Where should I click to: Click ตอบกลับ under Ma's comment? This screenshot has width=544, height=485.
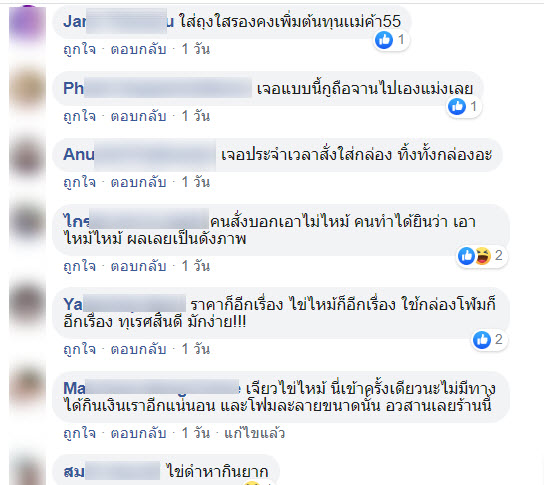(x=138, y=433)
